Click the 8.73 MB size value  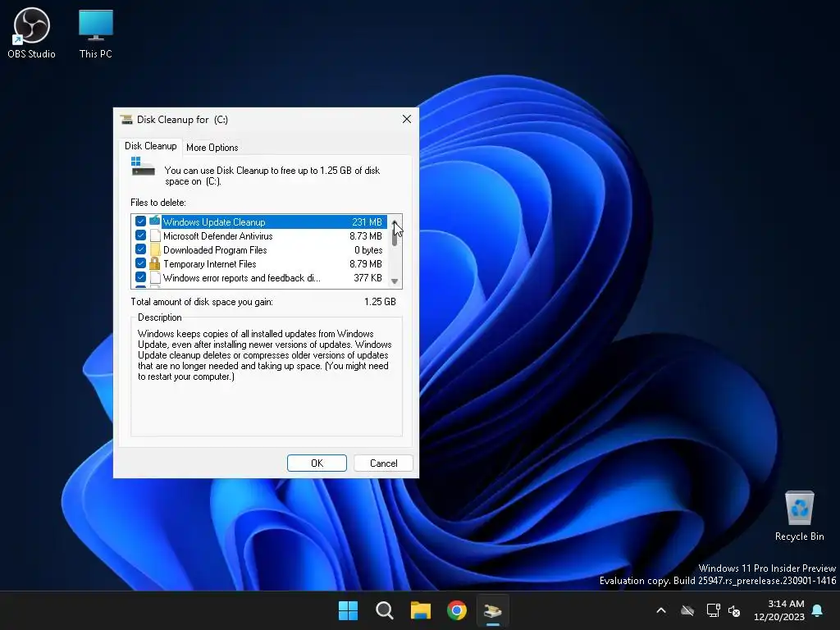point(366,235)
